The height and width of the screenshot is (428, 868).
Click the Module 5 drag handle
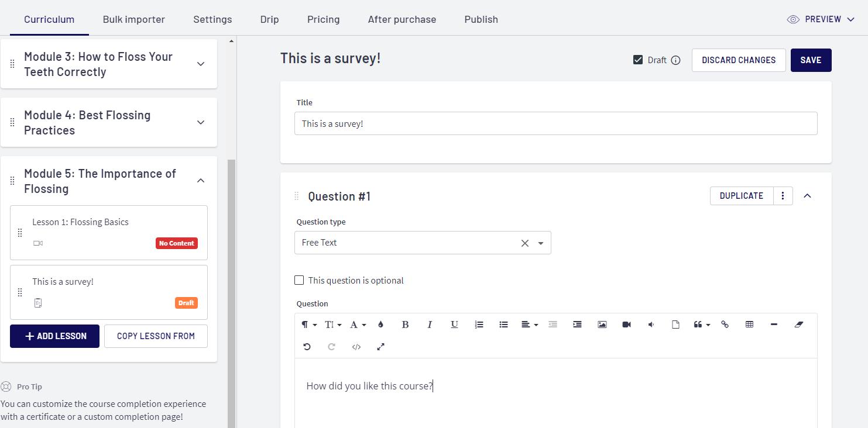click(12, 181)
